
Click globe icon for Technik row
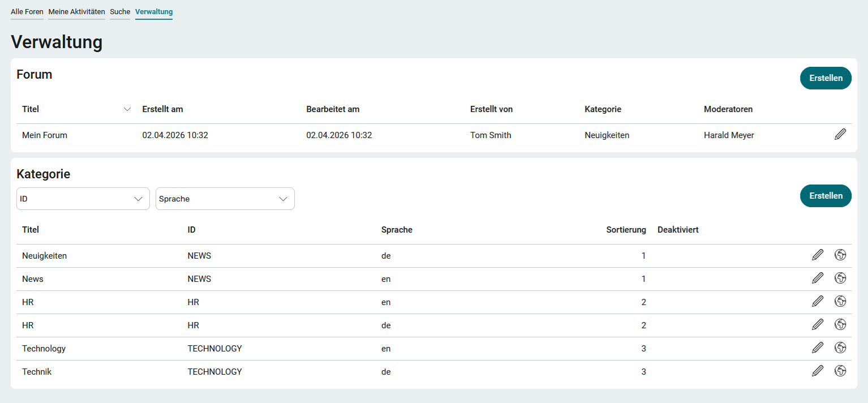pos(840,371)
